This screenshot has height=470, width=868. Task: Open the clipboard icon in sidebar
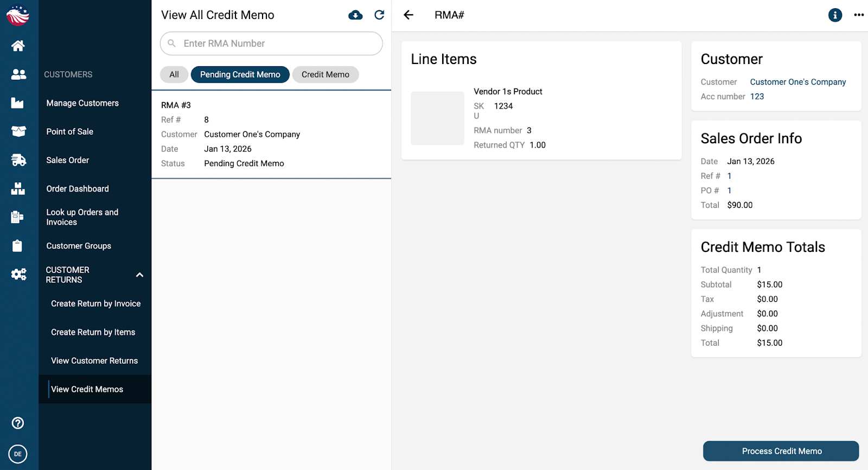point(17,246)
